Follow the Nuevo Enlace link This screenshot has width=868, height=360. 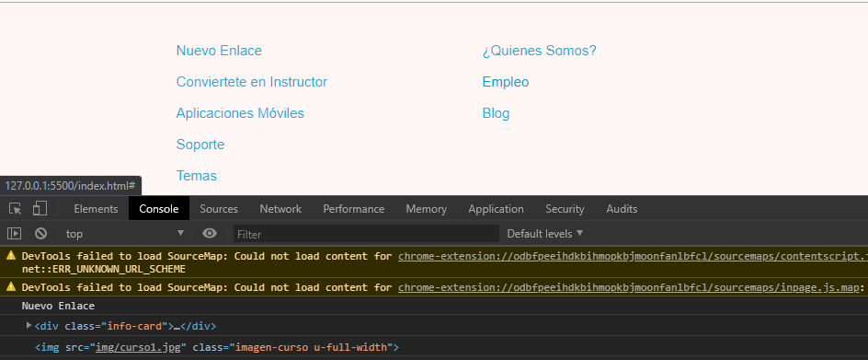click(x=219, y=51)
